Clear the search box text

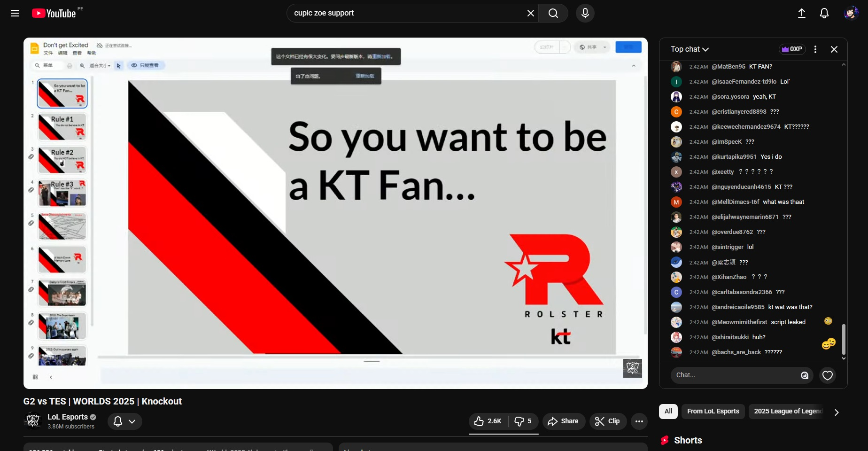click(531, 13)
